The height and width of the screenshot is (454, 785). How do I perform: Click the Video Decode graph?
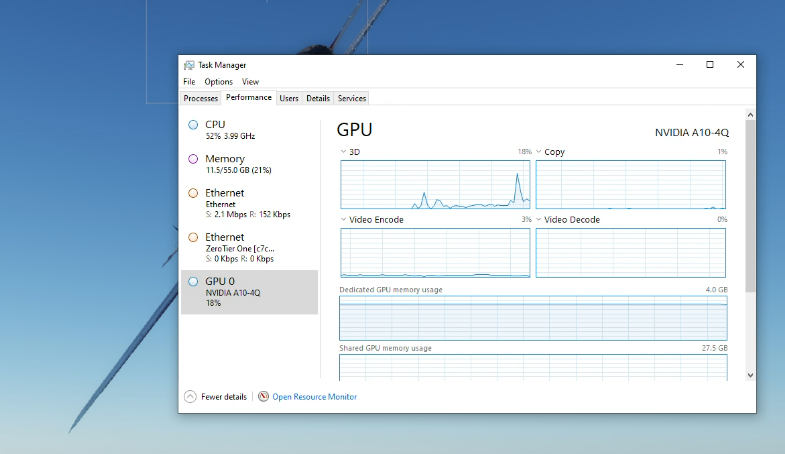[630, 253]
